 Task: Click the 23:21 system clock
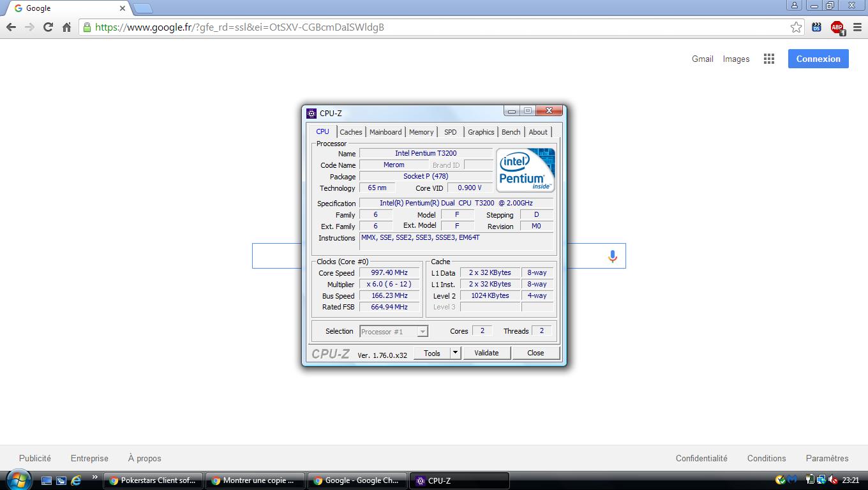(x=851, y=480)
